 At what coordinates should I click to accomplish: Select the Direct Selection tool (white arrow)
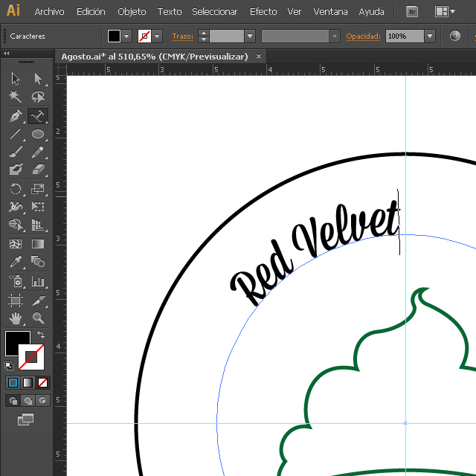(x=38, y=79)
